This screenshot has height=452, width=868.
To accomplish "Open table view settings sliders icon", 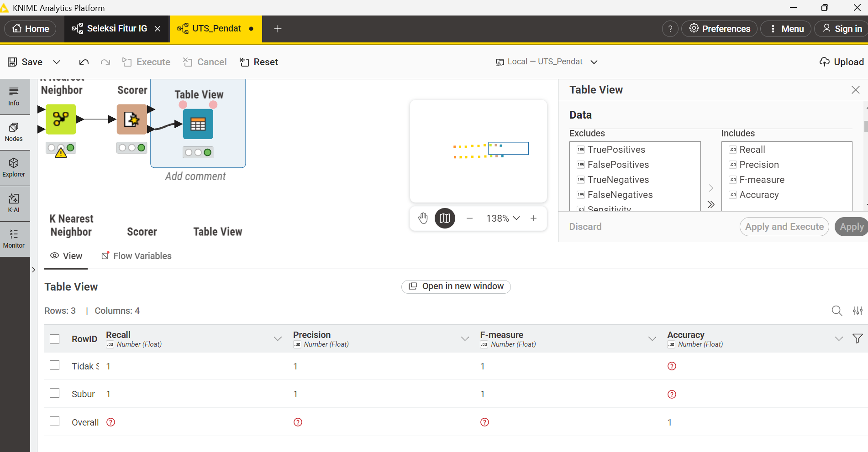I will click(x=857, y=311).
